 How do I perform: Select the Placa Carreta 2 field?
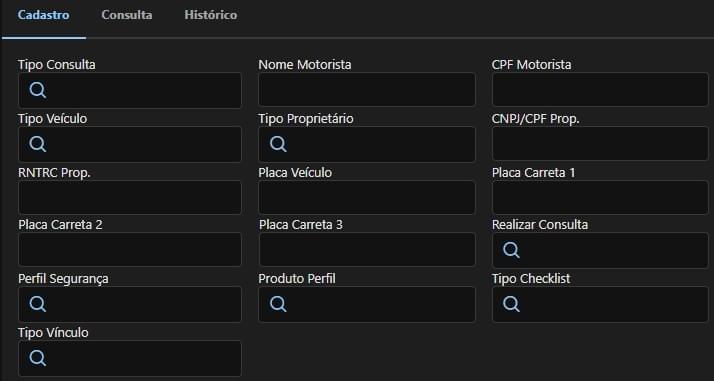pos(130,249)
